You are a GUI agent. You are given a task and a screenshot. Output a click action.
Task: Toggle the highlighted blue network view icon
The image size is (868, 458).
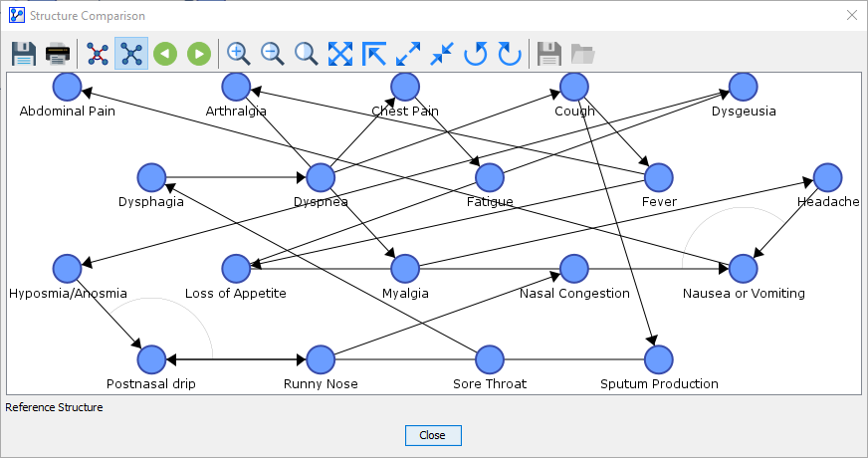pyautogui.click(x=131, y=54)
